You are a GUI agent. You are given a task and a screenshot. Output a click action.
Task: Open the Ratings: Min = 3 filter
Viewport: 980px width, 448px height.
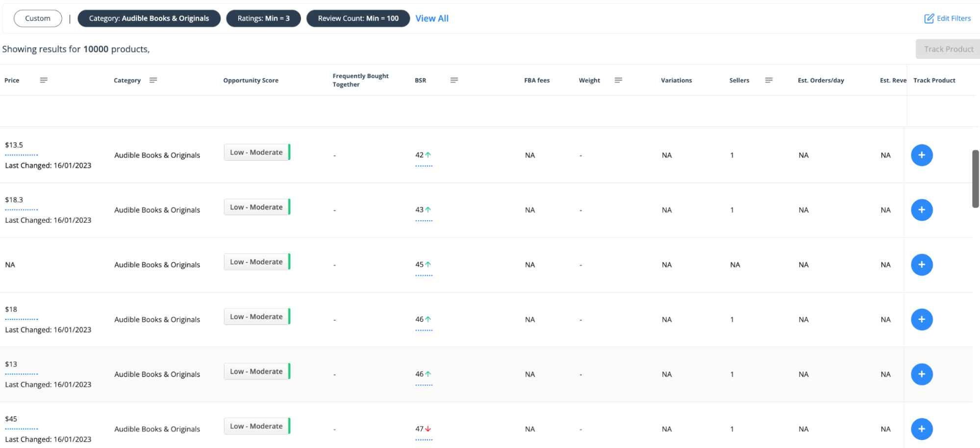pyautogui.click(x=263, y=18)
